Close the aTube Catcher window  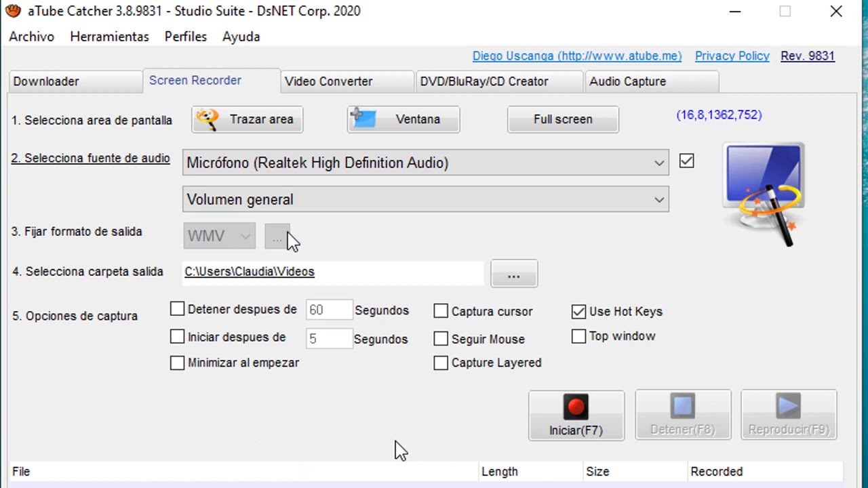[836, 12]
